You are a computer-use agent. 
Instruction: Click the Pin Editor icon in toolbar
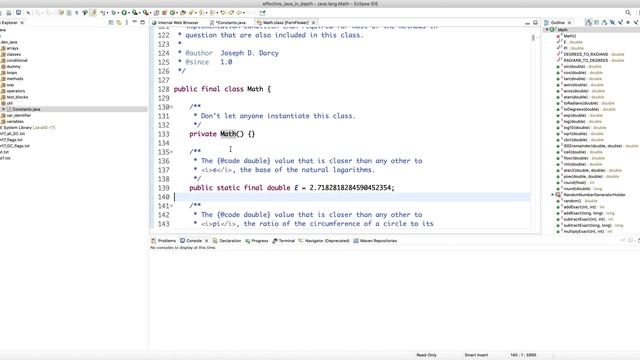(262, 13)
